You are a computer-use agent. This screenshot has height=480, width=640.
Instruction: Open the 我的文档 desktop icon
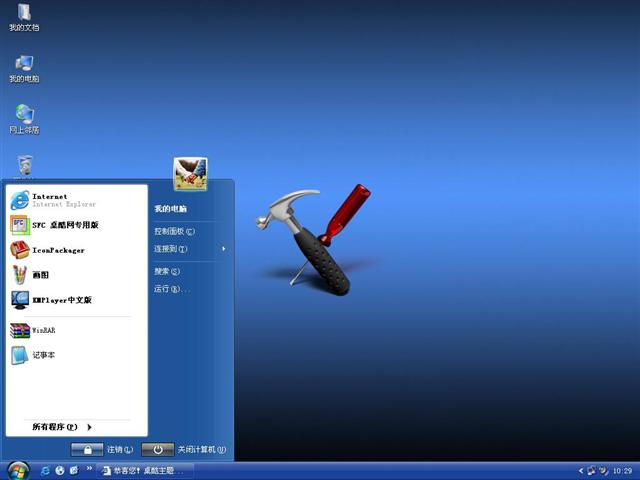(x=24, y=18)
